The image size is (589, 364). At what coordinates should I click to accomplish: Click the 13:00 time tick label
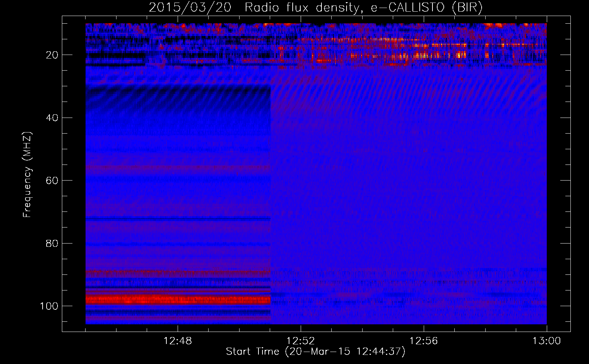tap(546, 341)
